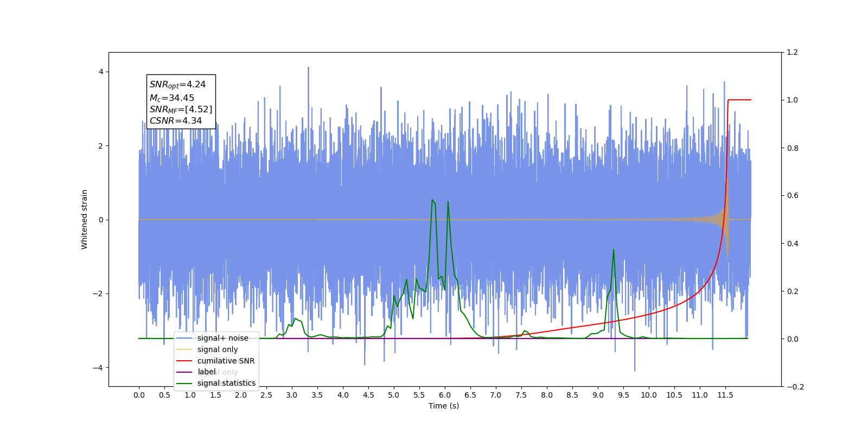Click the 2.5 tick on the time axis
868x434 pixels.
pyautogui.click(x=266, y=395)
